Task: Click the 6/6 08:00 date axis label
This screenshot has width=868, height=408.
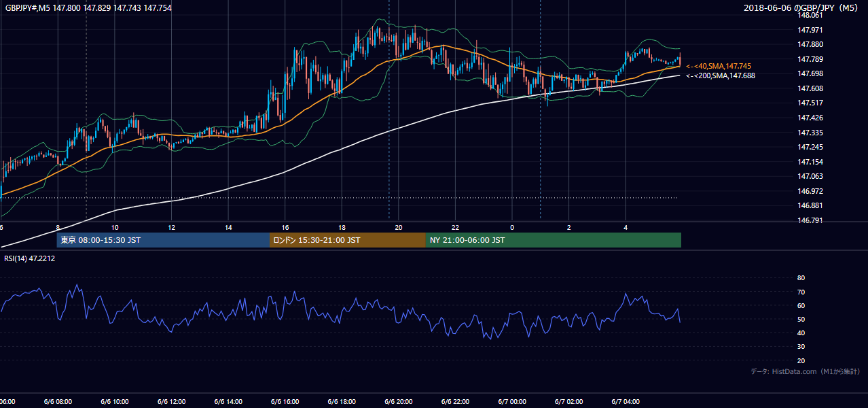Action: [58, 402]
